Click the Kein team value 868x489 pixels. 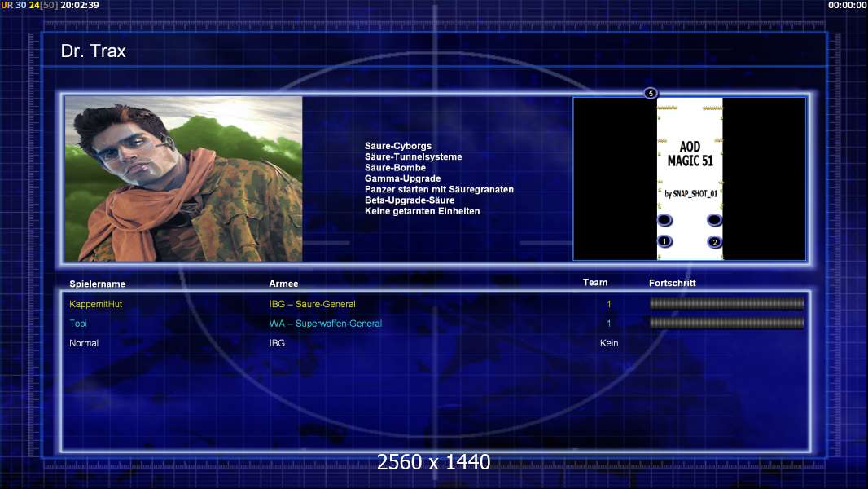pos(609,343)
